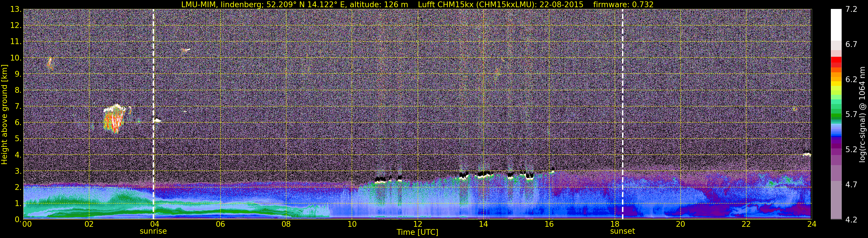Click the height axis tick '5.'
Viewport: 868px width, 238px height.
18,139
